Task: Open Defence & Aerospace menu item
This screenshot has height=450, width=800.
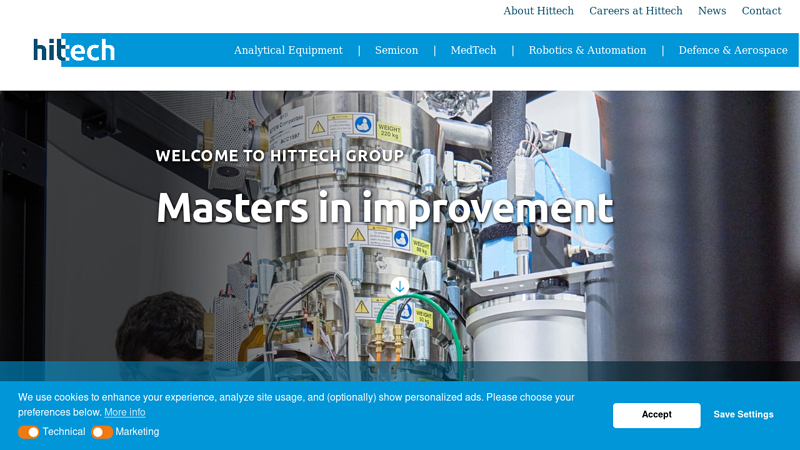Action: [x=733, y=50]
